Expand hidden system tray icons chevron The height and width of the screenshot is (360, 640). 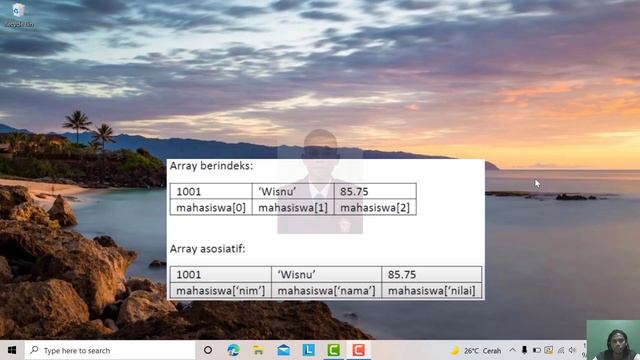[x=512, y=350]
